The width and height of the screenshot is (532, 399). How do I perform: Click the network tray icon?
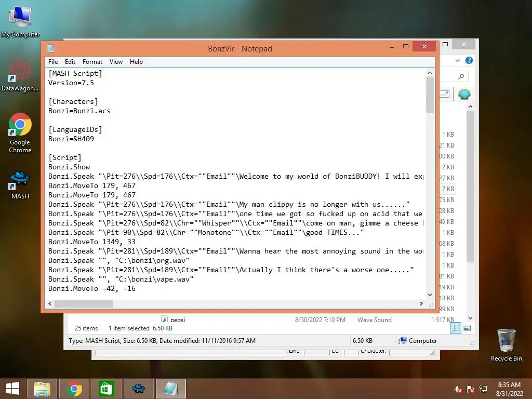click(x=483, y=389)
